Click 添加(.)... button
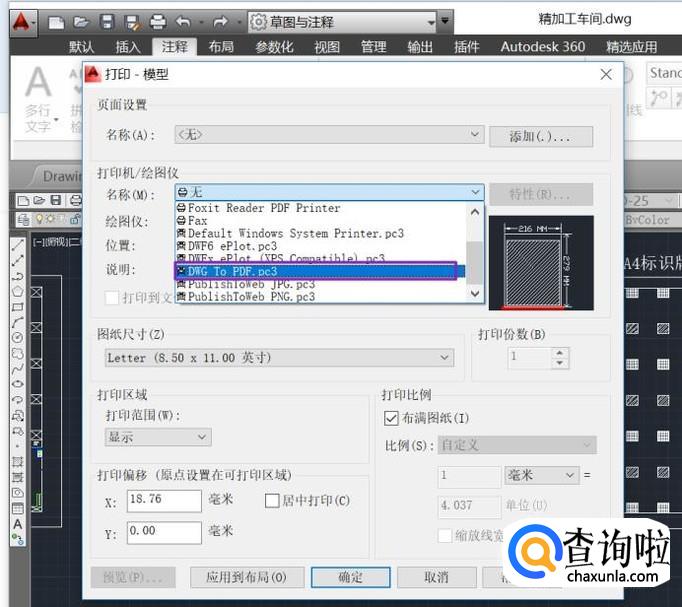This screenshot has width=682, height=607. pyautogui.click(x=541, y=137)
